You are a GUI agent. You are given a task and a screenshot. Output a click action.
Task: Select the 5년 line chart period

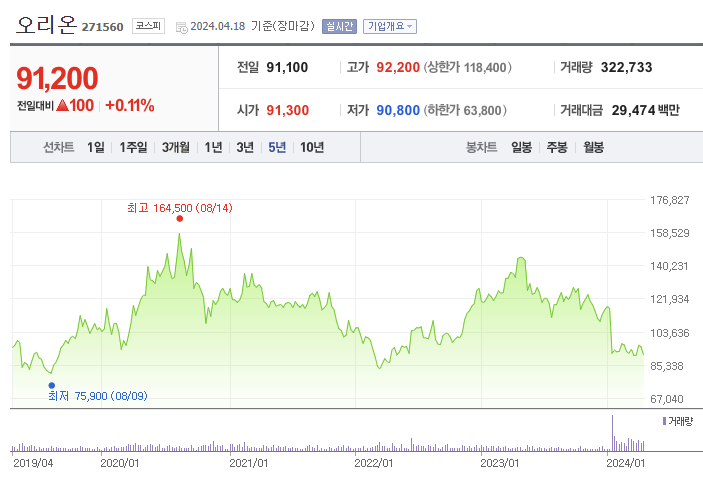pyautogui.click(x=277, y=147)
